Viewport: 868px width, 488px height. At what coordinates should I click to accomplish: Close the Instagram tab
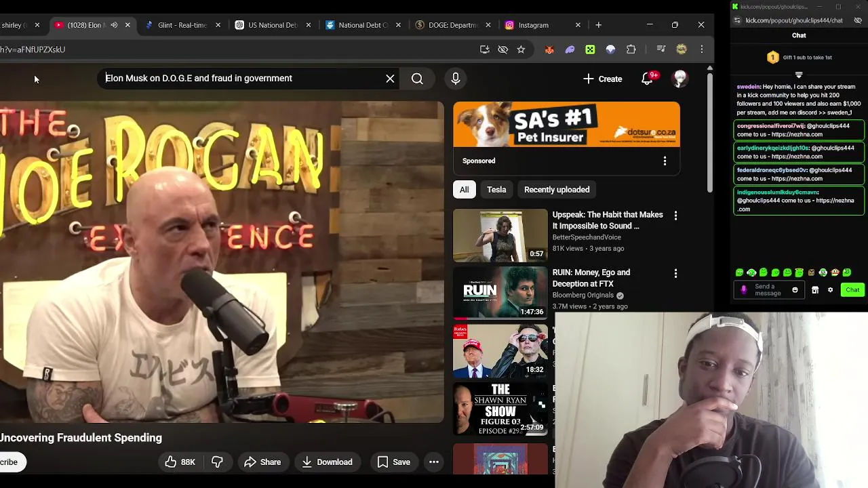[578, 25]
